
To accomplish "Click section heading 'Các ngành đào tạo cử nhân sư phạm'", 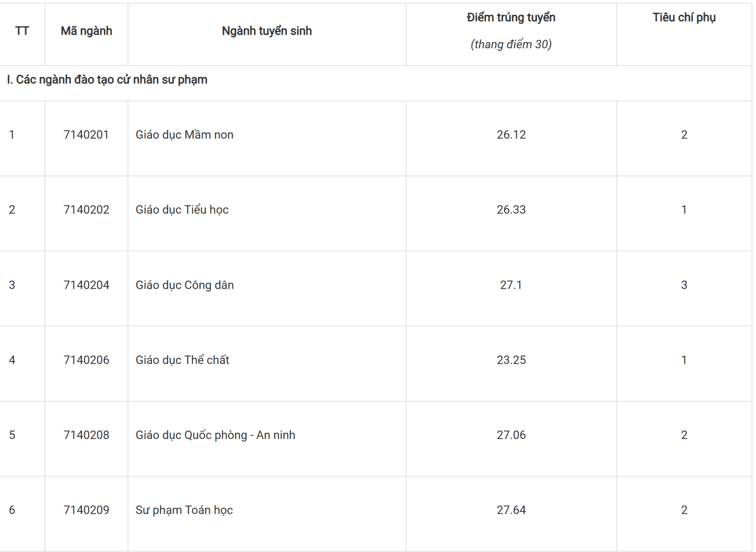I will point(112,79).
